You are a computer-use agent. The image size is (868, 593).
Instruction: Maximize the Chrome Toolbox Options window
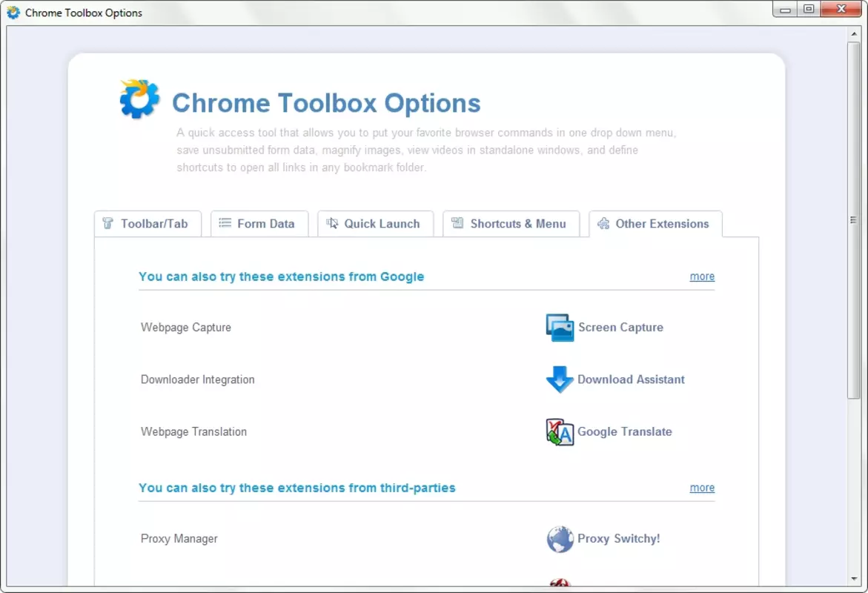809,9
